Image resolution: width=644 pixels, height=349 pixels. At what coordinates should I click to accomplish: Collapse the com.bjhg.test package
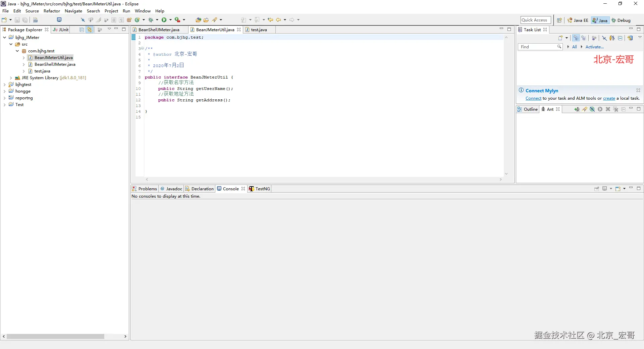click(17, 51)
